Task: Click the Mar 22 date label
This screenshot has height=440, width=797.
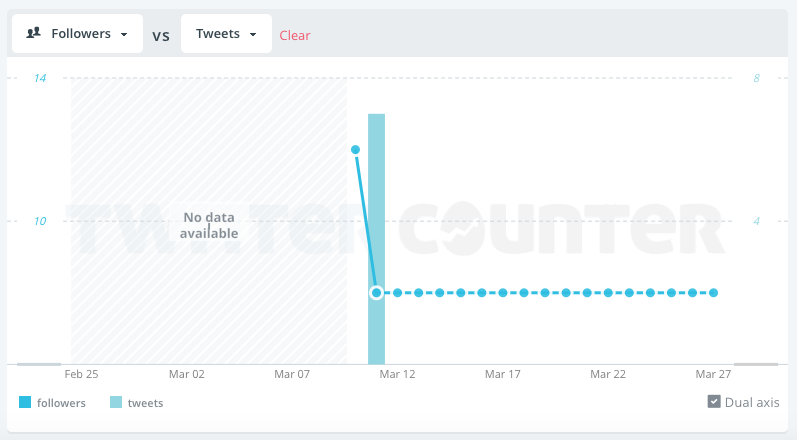Action: (x=608, y=374)
